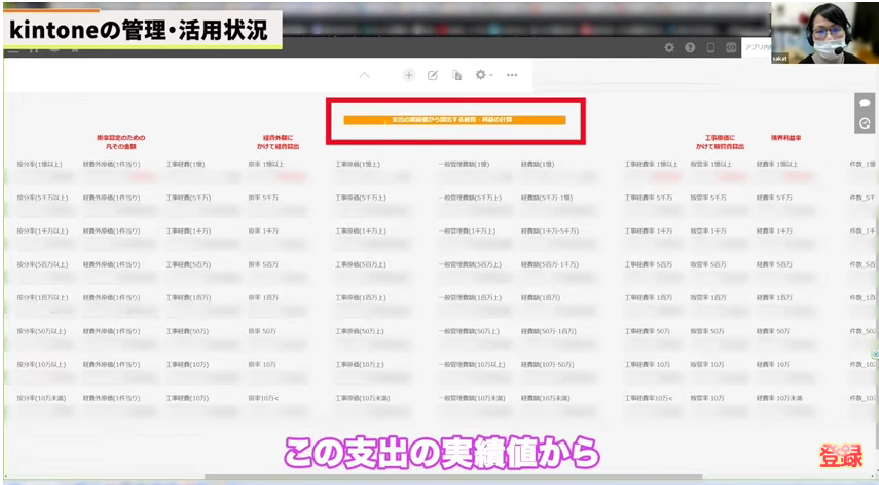Click the red 限界利益率 heading

[785, 137]
